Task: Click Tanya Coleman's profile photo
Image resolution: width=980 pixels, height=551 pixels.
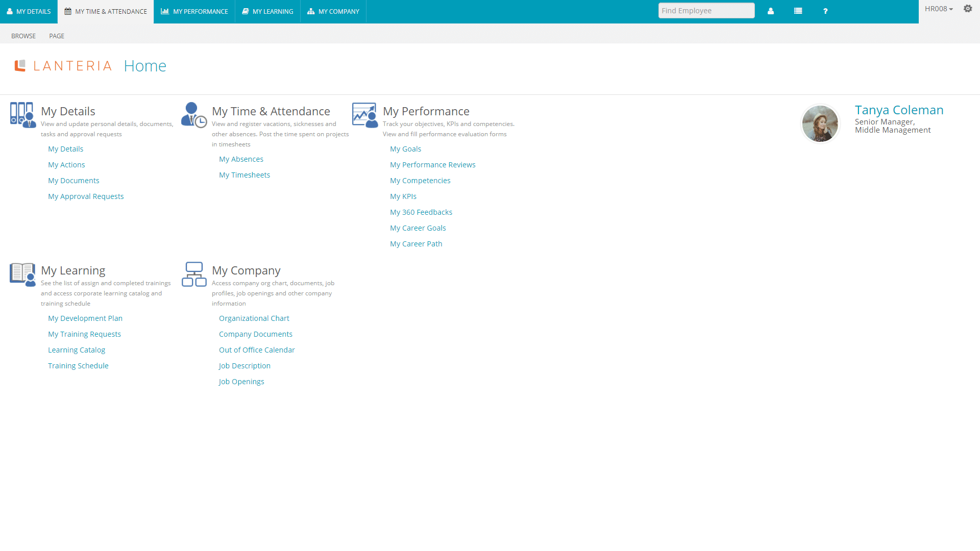Action: point(820,123)
